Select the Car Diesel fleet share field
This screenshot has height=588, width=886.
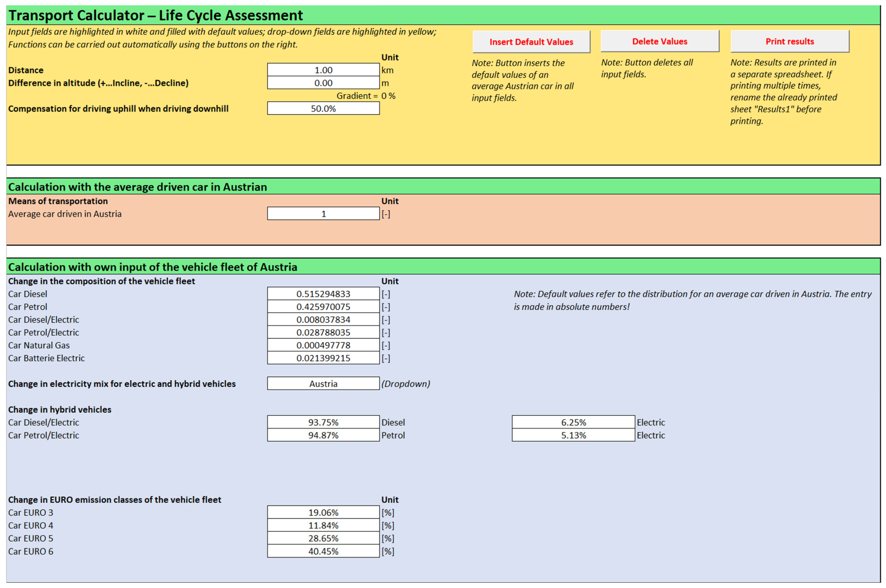coord(323,294)
